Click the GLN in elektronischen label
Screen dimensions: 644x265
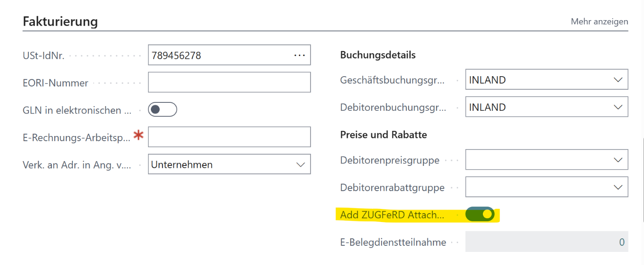pos(77,110)
